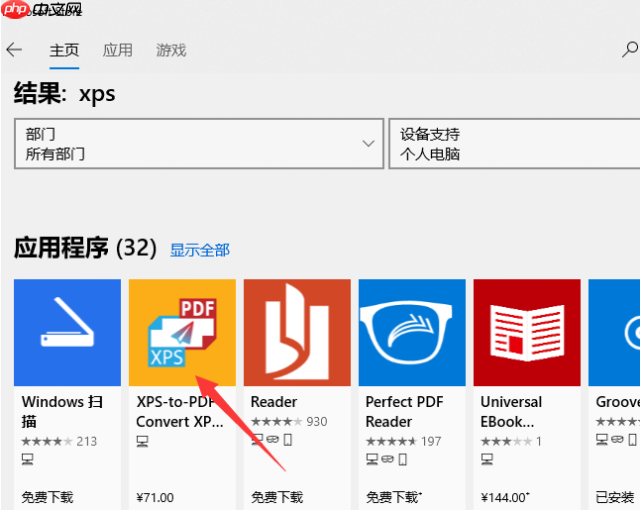Screen dimensions: 640x511
Task: Click the PC device icon under Universal EBook
Action: 487,459
